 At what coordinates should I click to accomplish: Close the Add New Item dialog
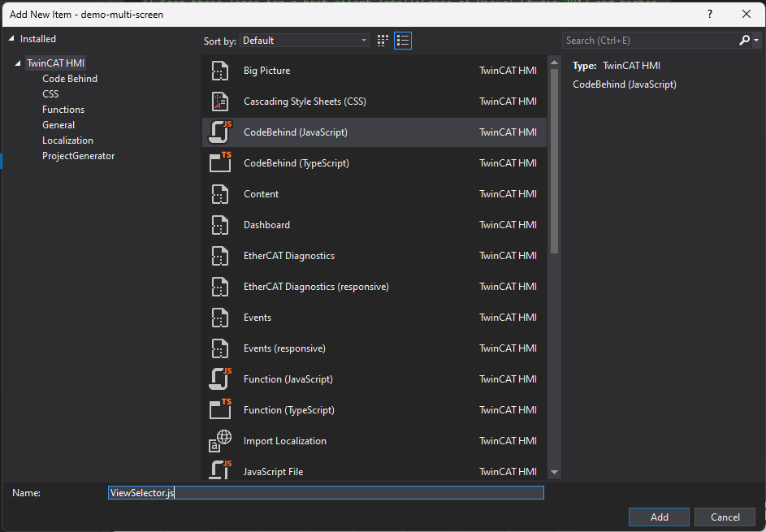point(747,14)
